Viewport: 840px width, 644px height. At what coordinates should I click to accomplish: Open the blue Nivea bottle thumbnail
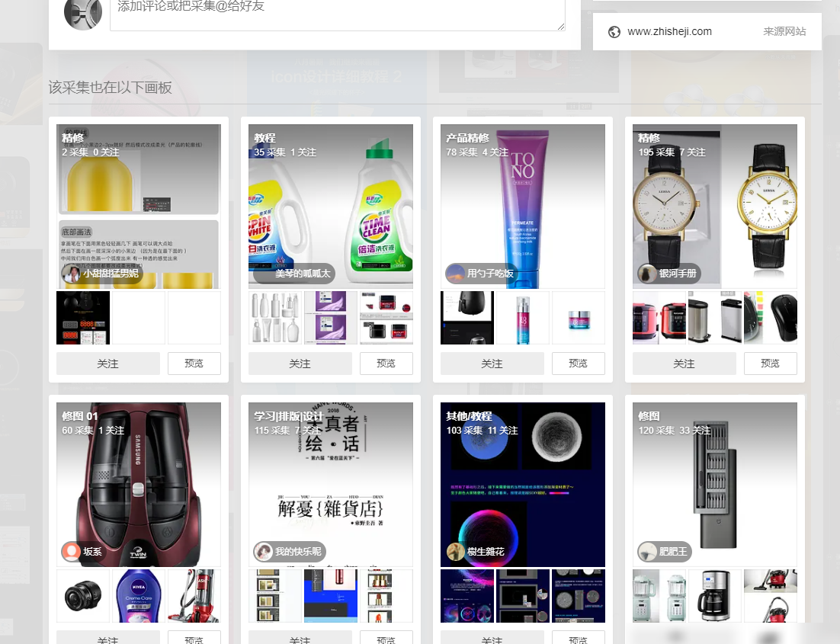139,596
